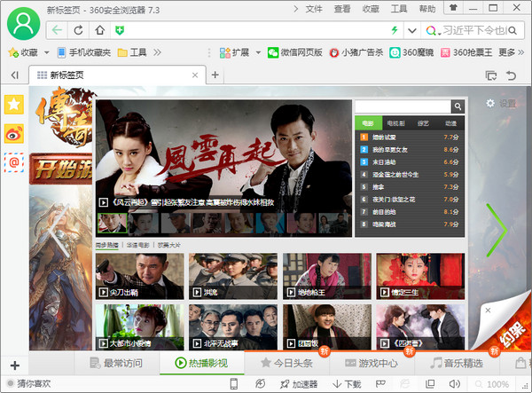Open address bar history dropdown arrow
This screenshot has height=393, width=532.
pyautogui.click(x=412, y=30)
